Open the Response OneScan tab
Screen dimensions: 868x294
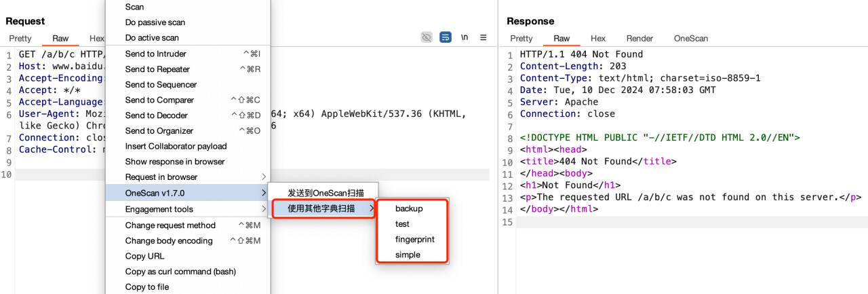(x=690, y=39)
